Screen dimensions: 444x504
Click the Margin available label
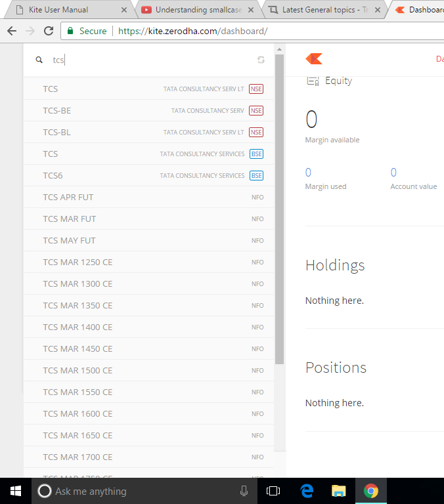(332, 140)
